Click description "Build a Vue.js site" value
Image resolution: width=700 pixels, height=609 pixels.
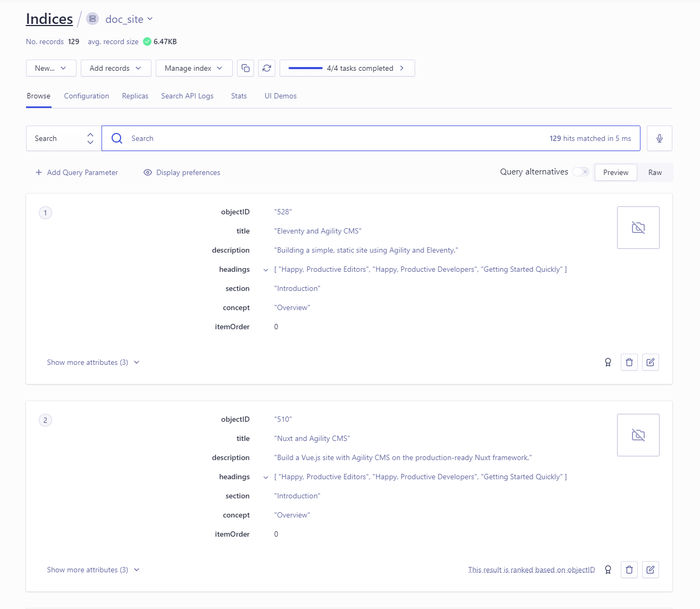click(403, 457)
